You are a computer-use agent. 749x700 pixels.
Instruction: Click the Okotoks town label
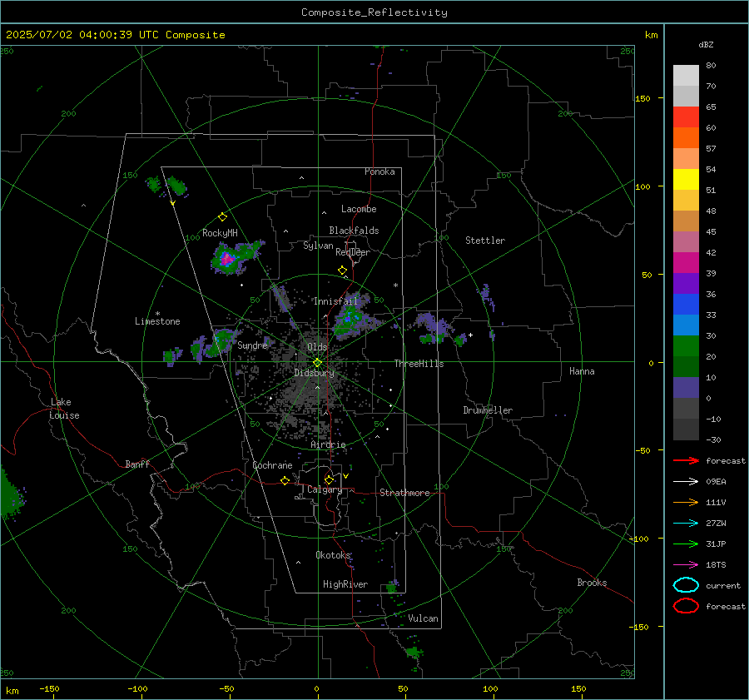coord(333,554)
